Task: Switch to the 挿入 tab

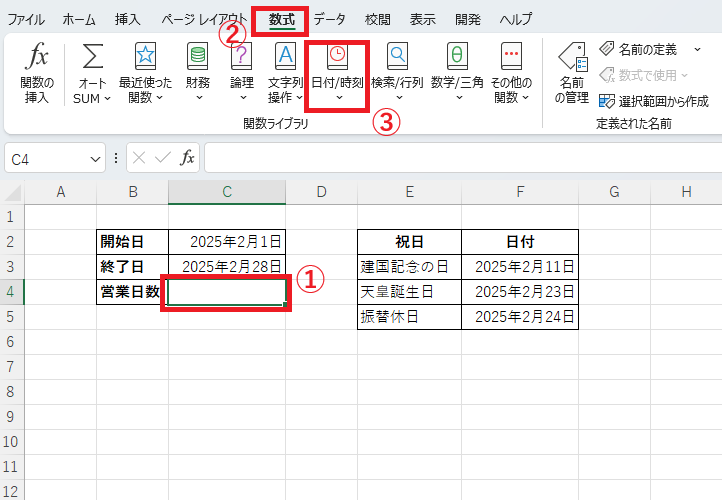Action: coord(128,19)
